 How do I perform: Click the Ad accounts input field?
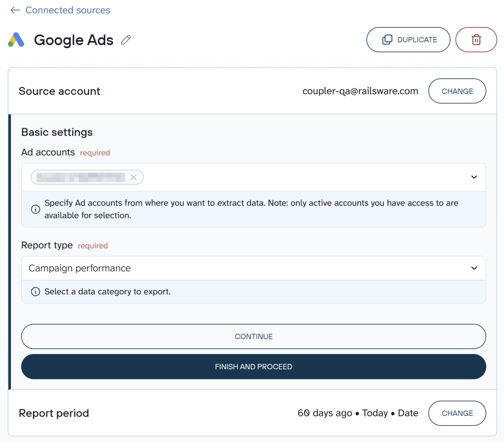[295, 177]
